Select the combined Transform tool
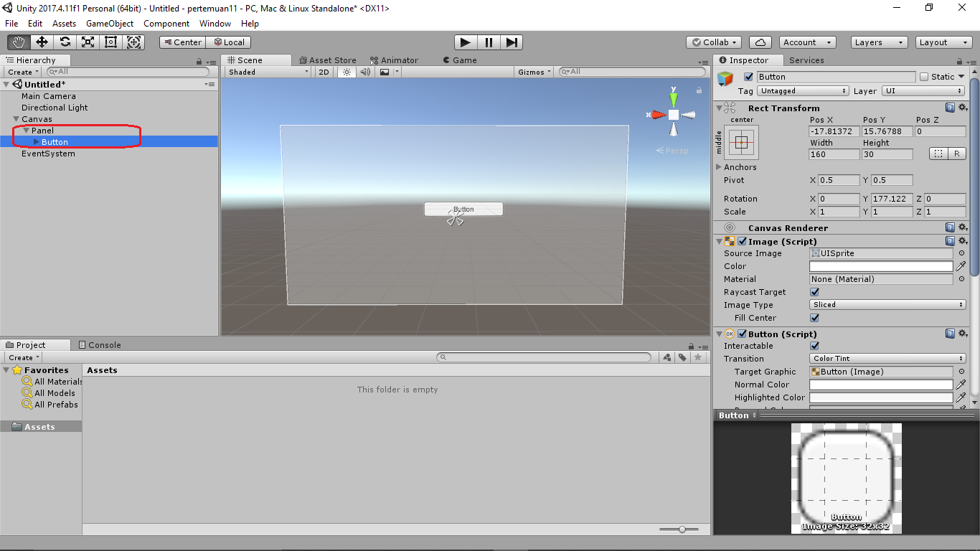Image resolution: width=980 pixels, height=551 pixels. click(133, 42)
